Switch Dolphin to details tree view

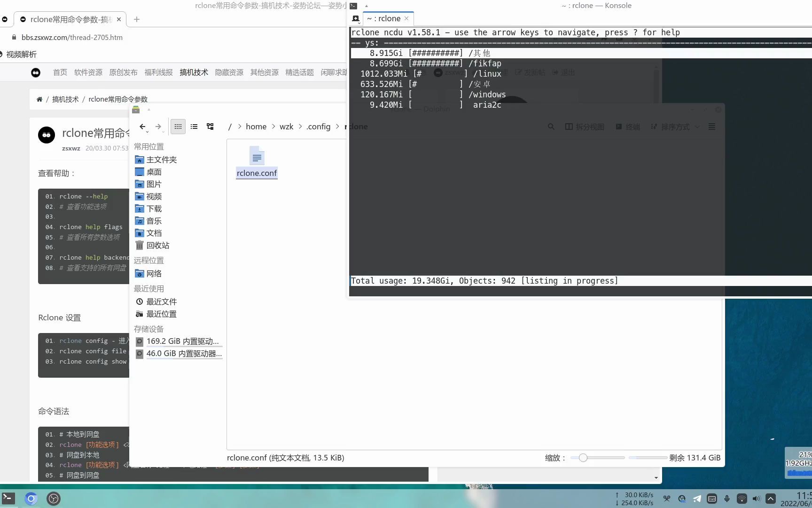coord(210,127)
